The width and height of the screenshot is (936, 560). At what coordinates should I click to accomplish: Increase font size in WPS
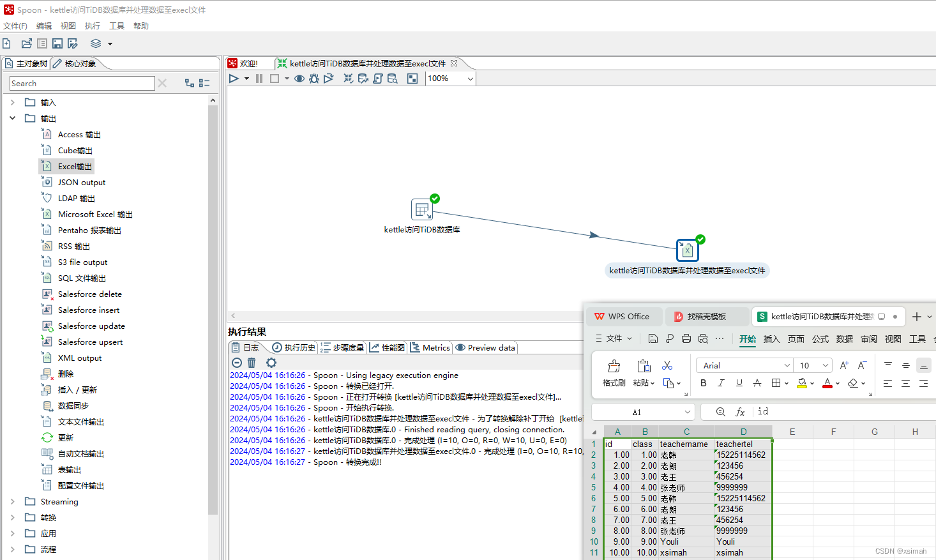click(x=844, y=365)
